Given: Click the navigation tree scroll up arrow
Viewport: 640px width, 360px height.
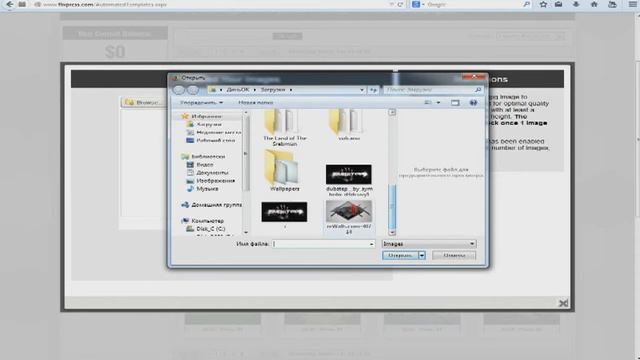Looking at the screenshot, I should pyautogui.click(x=246, y=112).
